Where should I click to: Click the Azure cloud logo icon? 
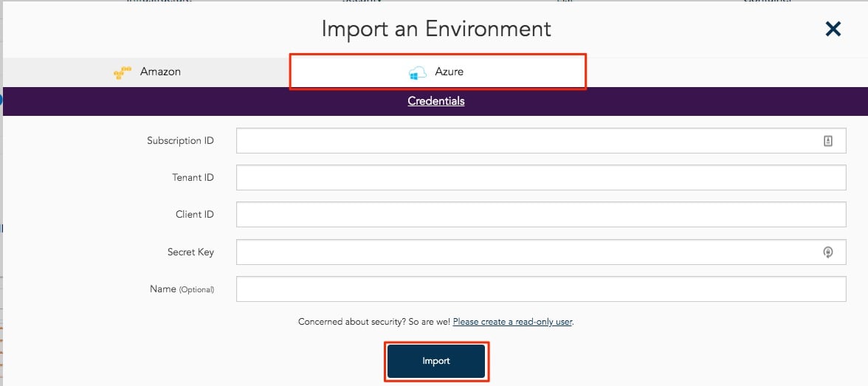(x=418, y=72)
